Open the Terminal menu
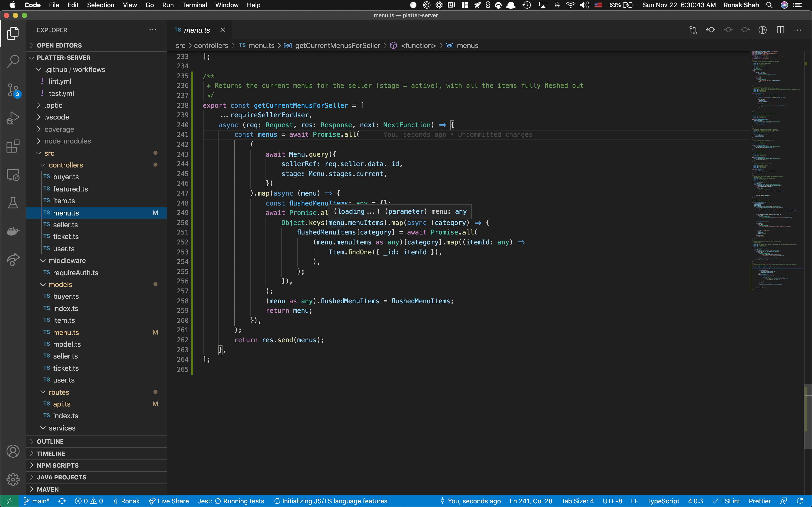This screenshot has width=812, height=507. tap(194, 5)
